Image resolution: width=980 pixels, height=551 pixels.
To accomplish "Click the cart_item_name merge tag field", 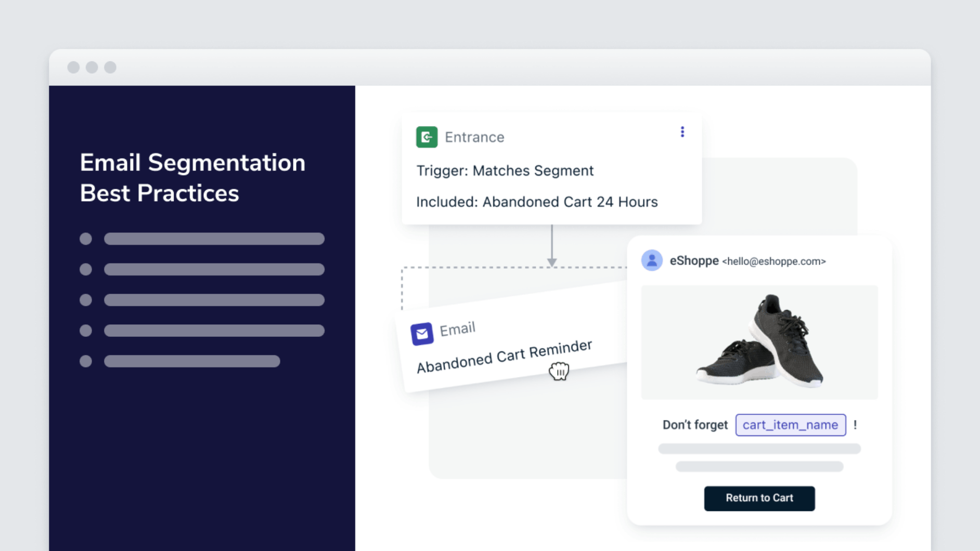I will tap(790, 425).
